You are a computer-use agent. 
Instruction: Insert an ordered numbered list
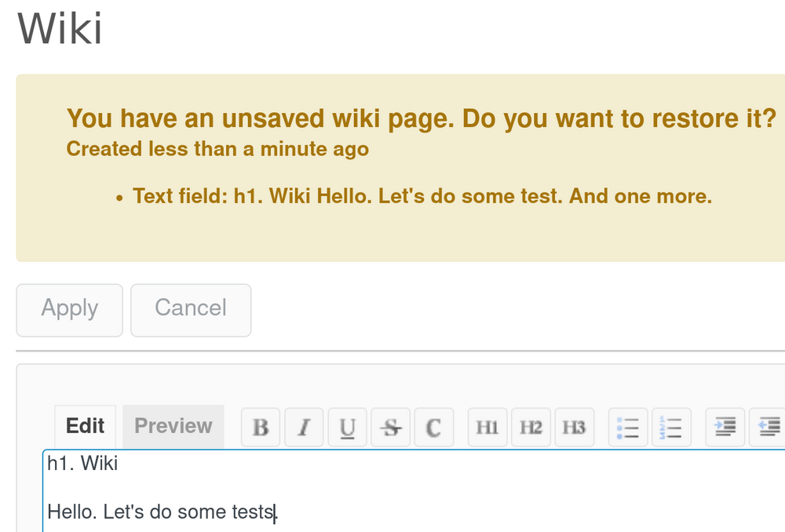pyautogui.click(x=671, y=426)
